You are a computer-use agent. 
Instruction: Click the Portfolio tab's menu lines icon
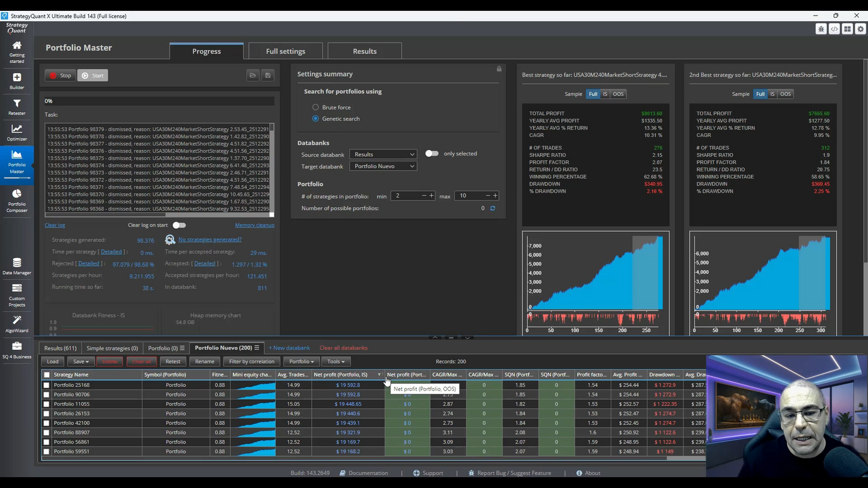(182, 348)
